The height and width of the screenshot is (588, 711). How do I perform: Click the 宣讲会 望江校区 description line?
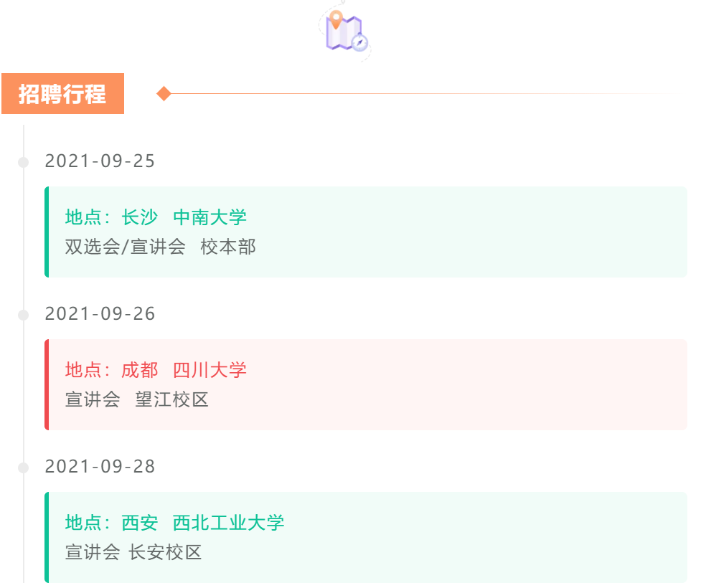tap(136, 400)
